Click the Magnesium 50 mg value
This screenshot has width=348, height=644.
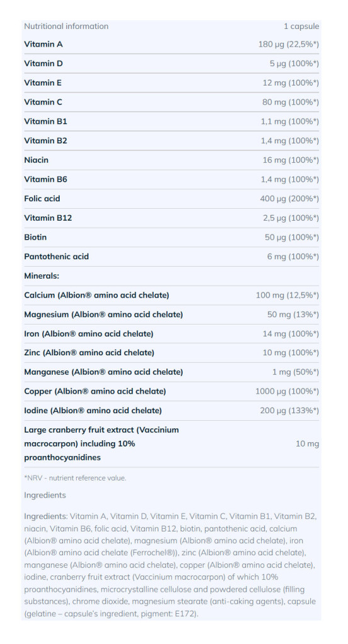click(293, 314)
